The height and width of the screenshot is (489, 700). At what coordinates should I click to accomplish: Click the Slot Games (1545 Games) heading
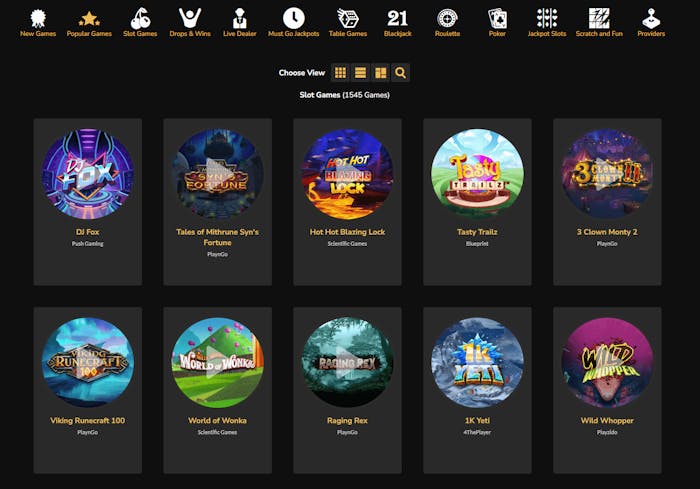click(345, 95)
